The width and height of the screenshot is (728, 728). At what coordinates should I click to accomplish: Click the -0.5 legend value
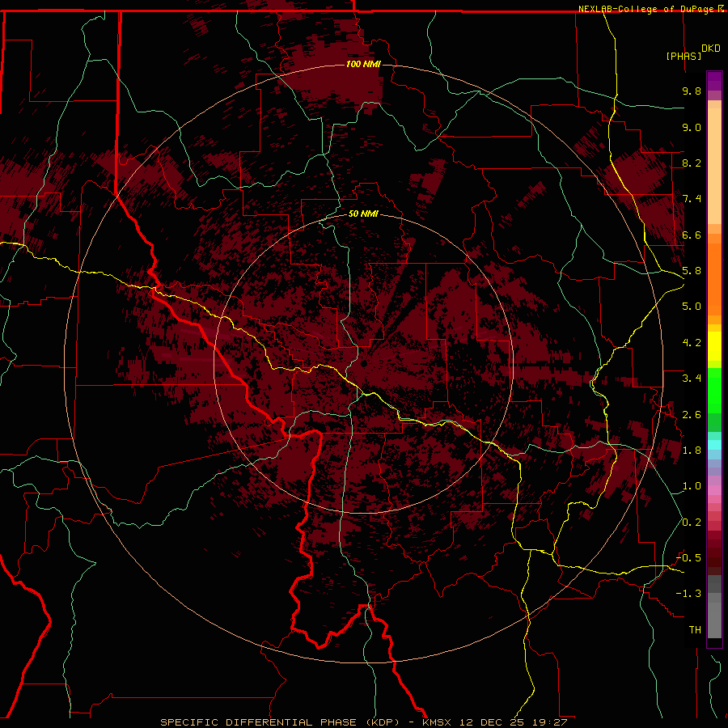click(x=688, y=558)
